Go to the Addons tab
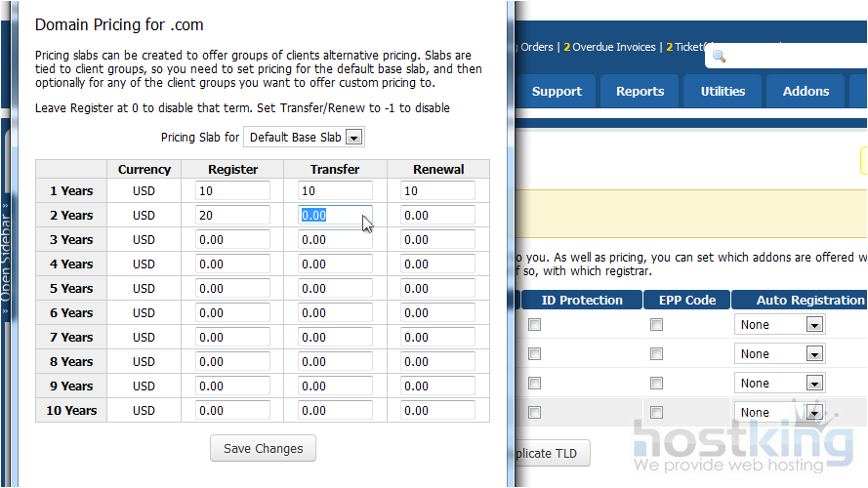The height and width of the screenshot is (488, 868). point(806,92)
